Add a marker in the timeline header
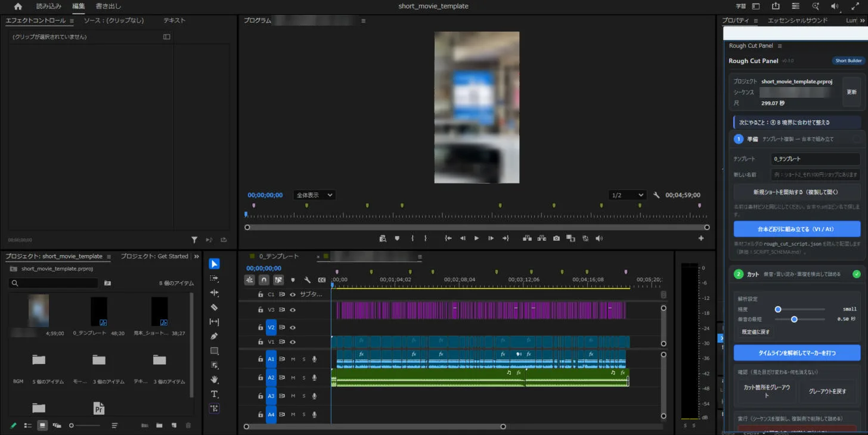Image resolution: width=868 pixels, height=435 pixels. (x=293, y=279)
